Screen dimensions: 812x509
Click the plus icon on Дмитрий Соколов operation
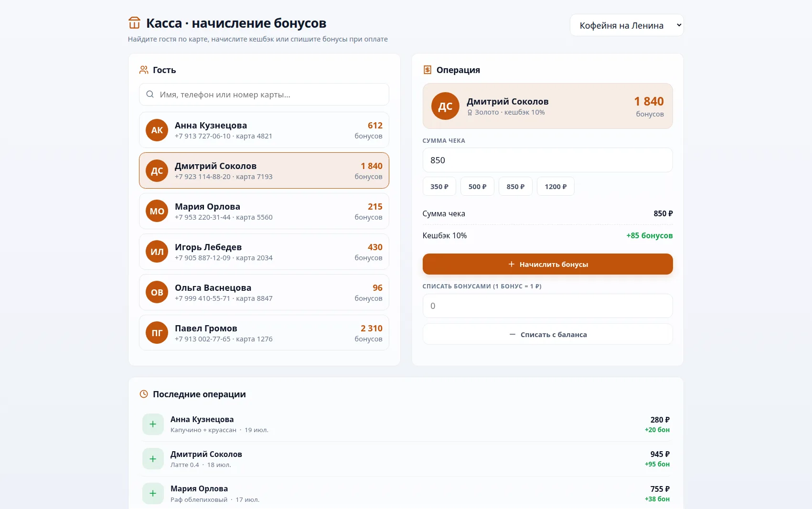click(x=153, y=459)
